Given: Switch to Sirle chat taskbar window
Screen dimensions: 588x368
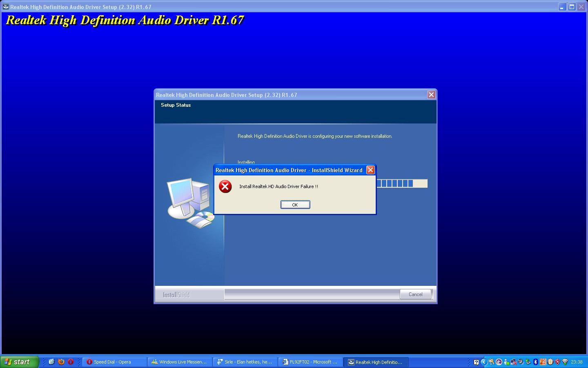Looking at the screenshot, I should [x=245, y=362].
